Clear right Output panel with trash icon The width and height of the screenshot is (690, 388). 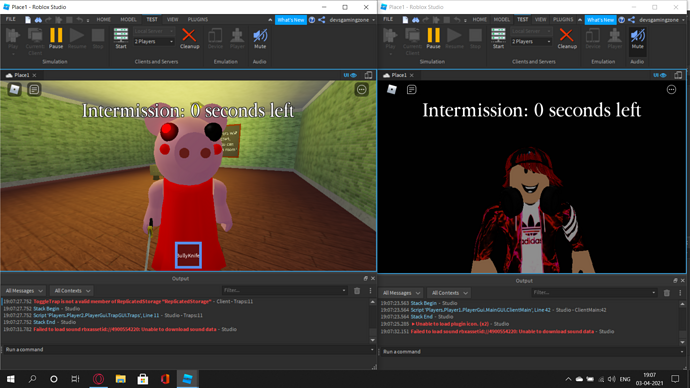tap(667, 293)
